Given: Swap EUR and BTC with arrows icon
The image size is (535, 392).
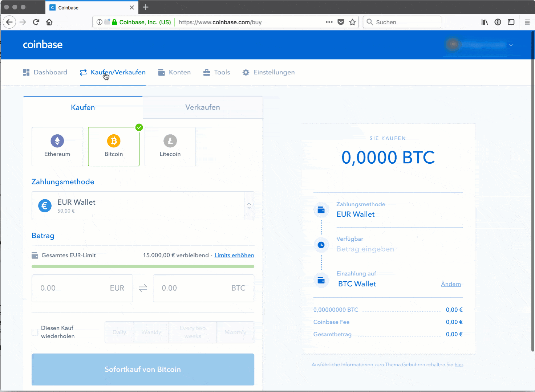Looking at the screenshot, I should 143,288.
